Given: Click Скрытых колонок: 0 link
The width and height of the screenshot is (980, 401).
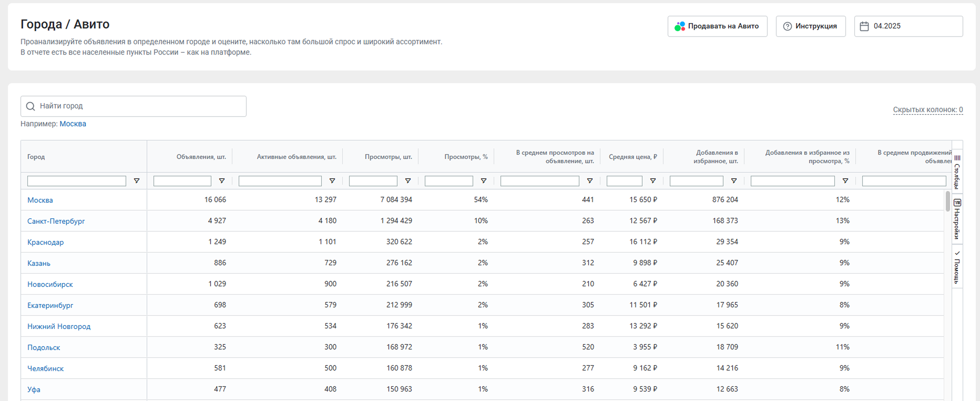Looking at the screenshot, I should 928,110.
